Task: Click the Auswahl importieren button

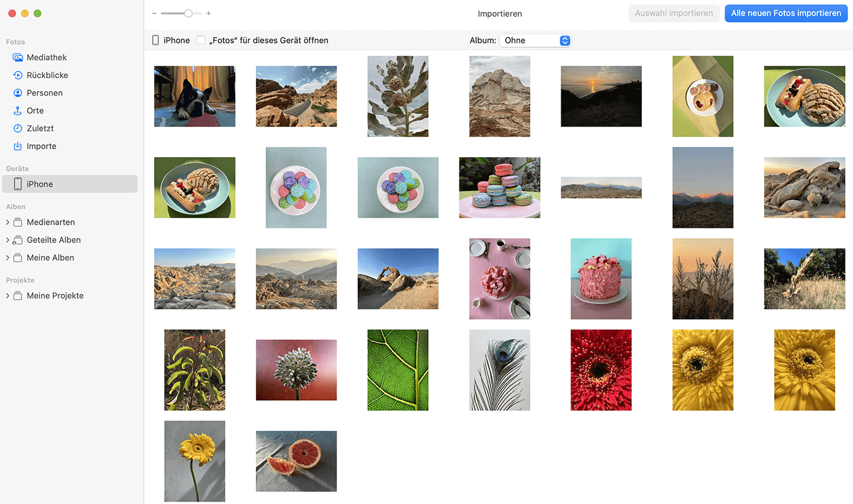Action: 674,14
